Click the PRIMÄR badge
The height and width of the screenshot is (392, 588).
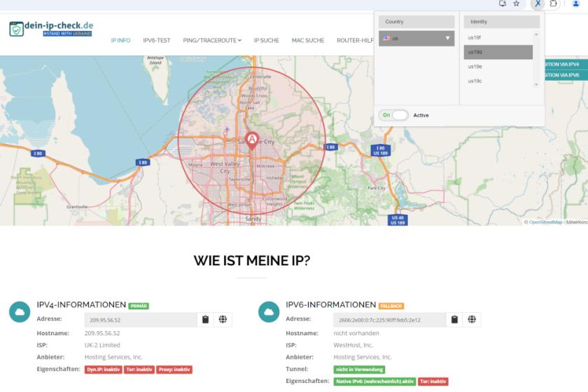[139, 306]
